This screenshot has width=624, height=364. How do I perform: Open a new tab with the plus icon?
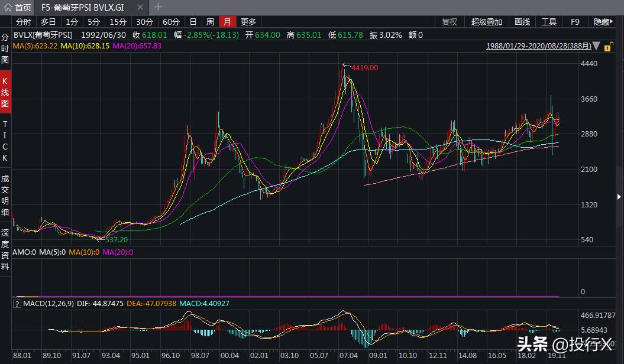(158, 8)
